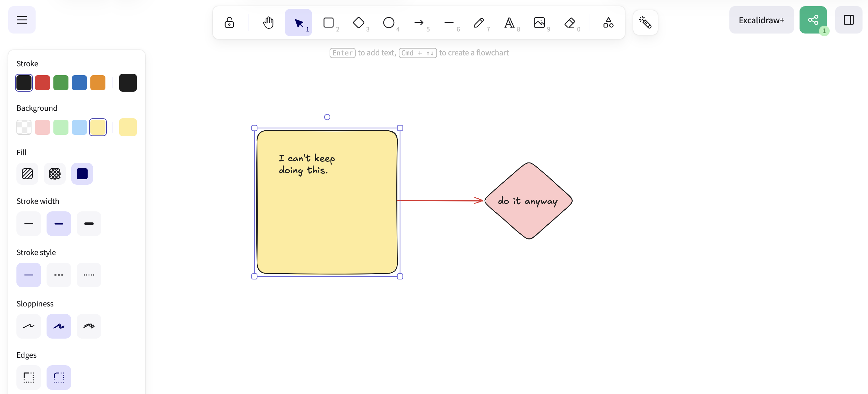The width and height of the screenshot is (868, 394).
Task: Select the Rectangle tool
Action: pos(329,23)
